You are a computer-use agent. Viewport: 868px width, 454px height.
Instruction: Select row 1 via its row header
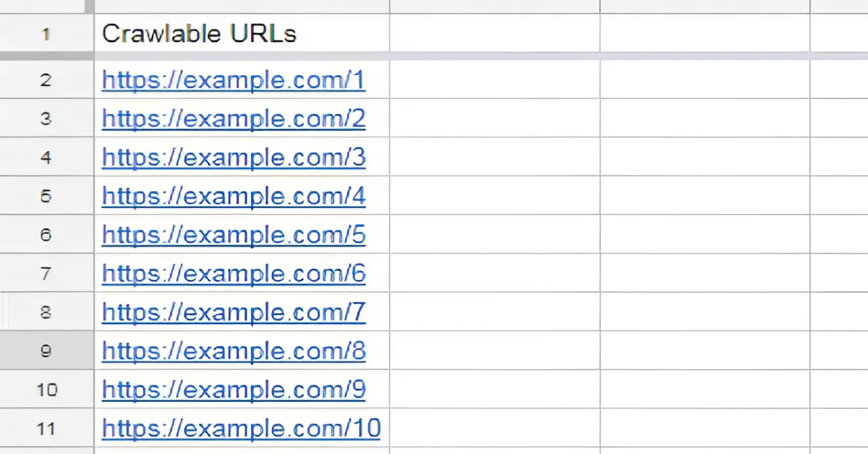pyautogui.click(x=46, y=33)
